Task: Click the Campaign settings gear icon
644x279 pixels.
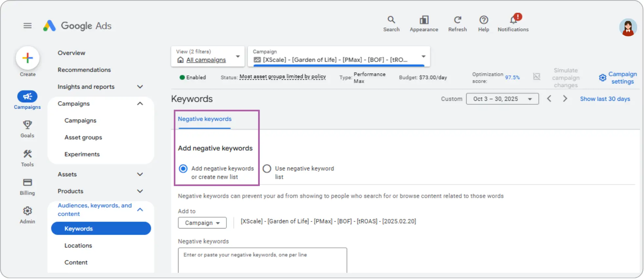Action: pyautogui.click(x=602, y=78)
